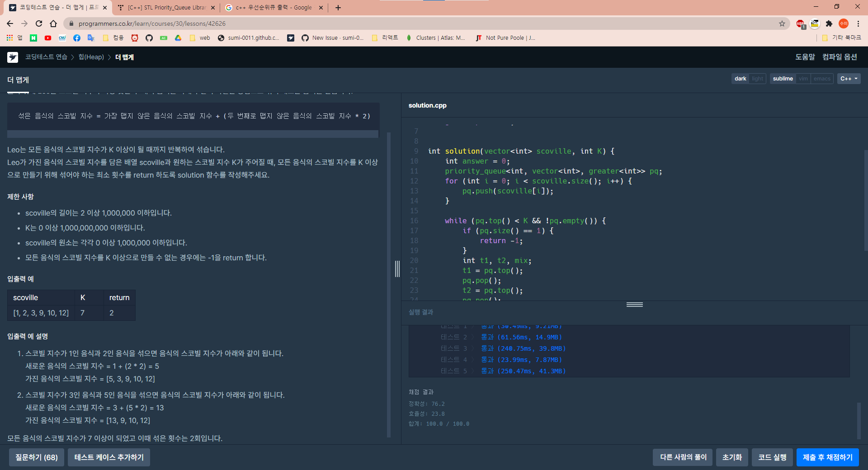Viewport: 868px width, 470px height.
Task: Select emacs keymap mode
Action: [822, 79]
